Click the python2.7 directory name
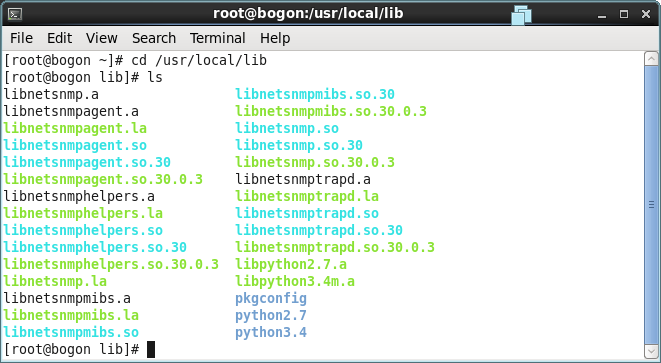This screenshot has width=661, height=363. [271, 315]
